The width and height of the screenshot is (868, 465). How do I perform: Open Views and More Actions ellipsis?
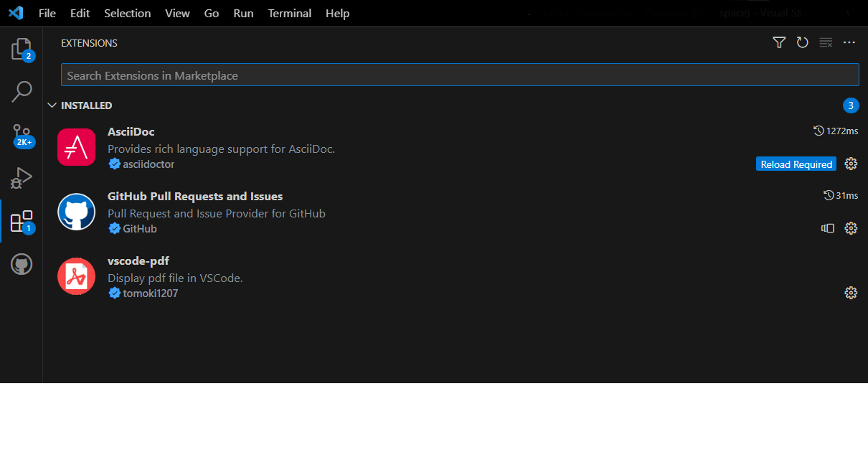[849, 43]
